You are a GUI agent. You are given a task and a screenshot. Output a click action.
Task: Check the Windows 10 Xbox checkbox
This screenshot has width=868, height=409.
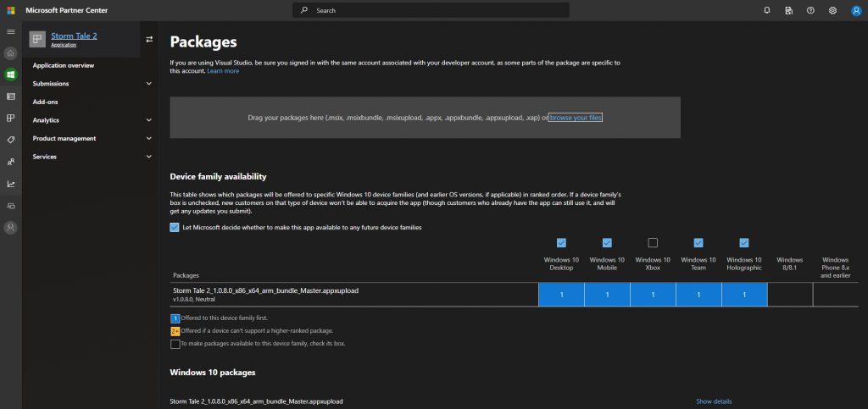[653, 243]
